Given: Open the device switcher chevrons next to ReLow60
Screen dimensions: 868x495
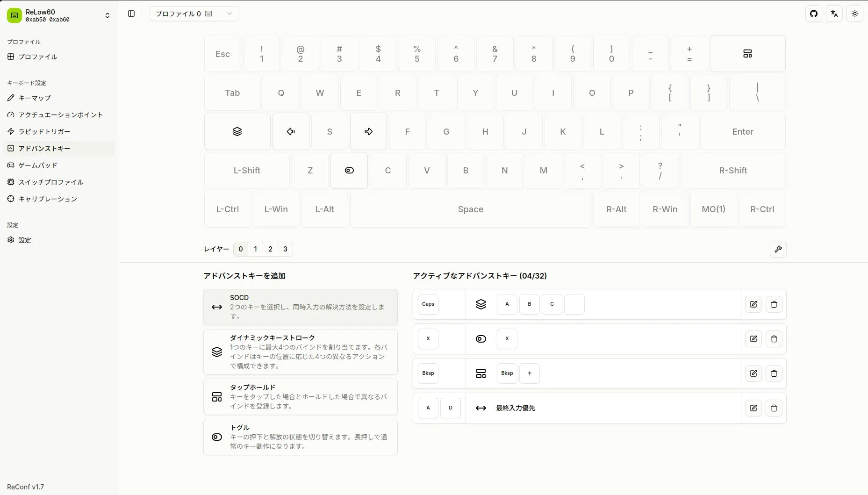Looking at the screenshot, I should (108, 15).
